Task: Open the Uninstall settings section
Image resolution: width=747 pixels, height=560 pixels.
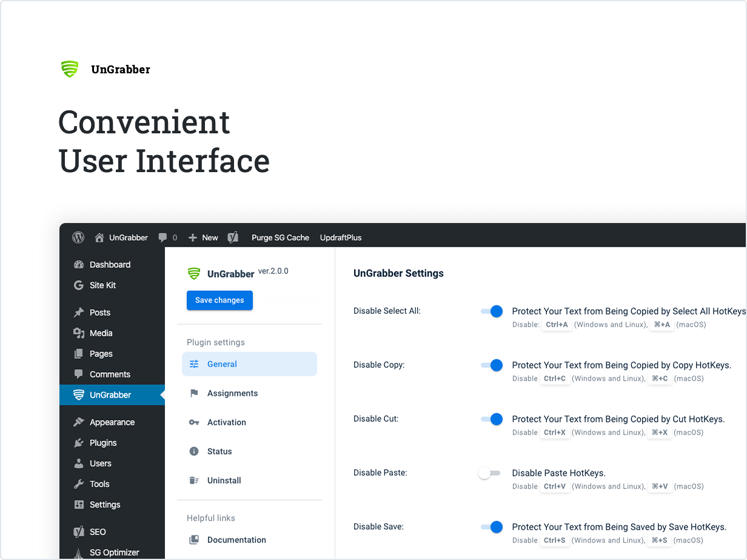Action: click(224, 481)
